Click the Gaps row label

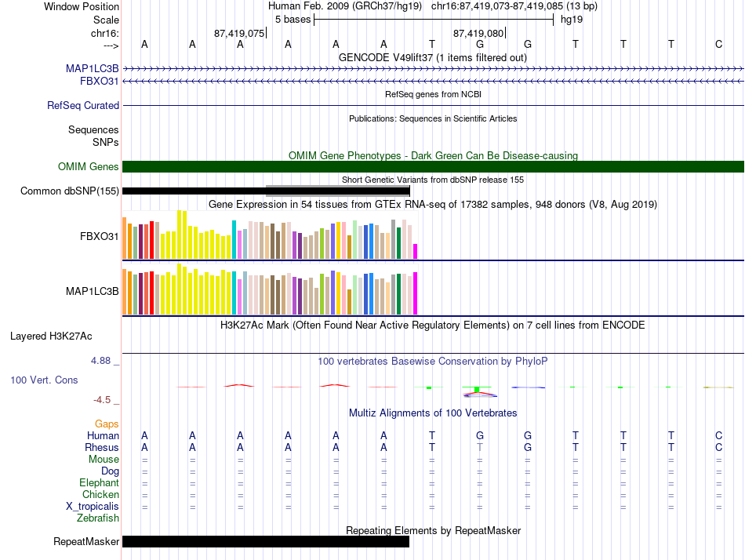point(107,424)
